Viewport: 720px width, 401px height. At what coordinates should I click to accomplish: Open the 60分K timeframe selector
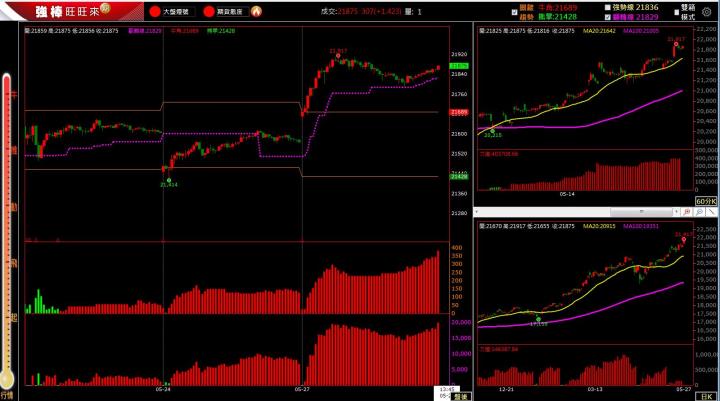click(707, 199)
